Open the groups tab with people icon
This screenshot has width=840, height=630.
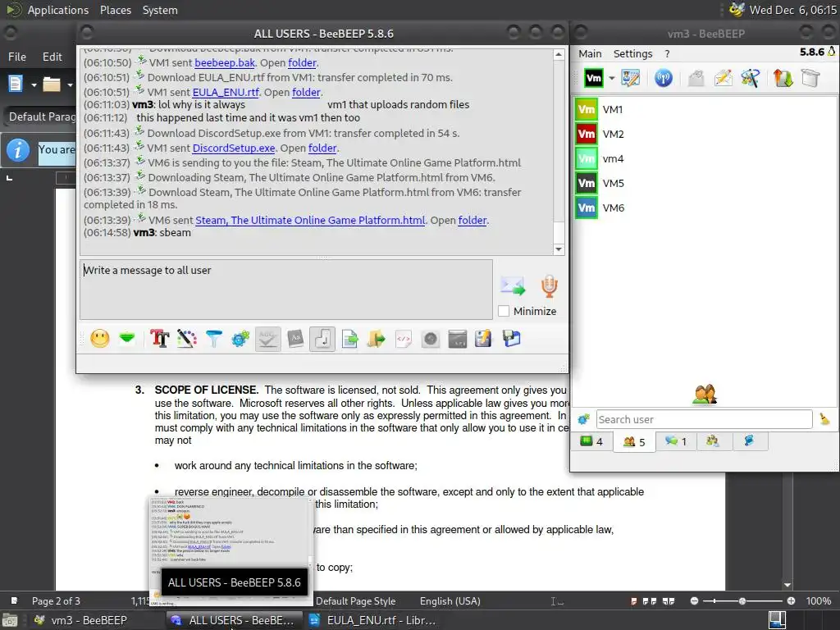(713, 441)
